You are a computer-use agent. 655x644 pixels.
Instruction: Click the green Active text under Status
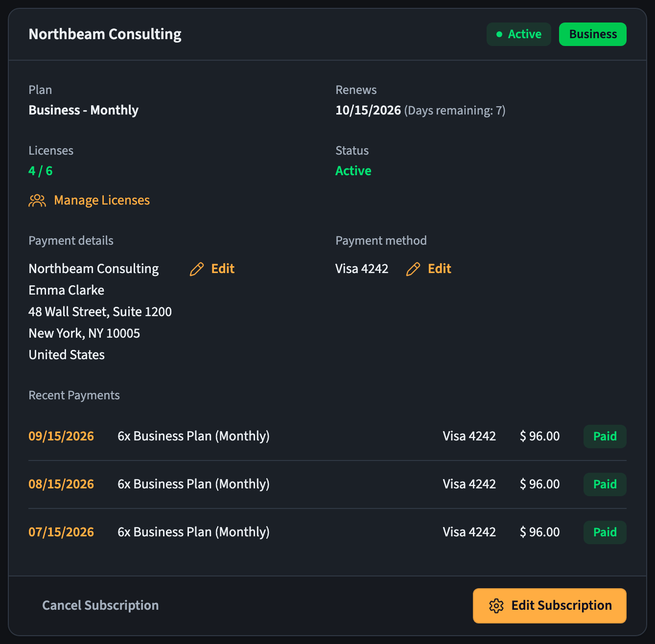(x=353, y=171)
